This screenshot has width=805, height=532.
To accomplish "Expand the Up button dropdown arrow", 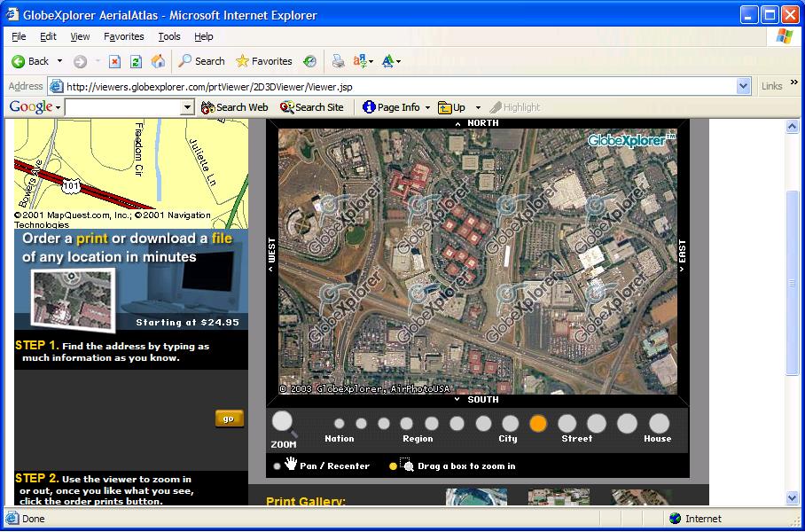I will [x=478, y=107].
